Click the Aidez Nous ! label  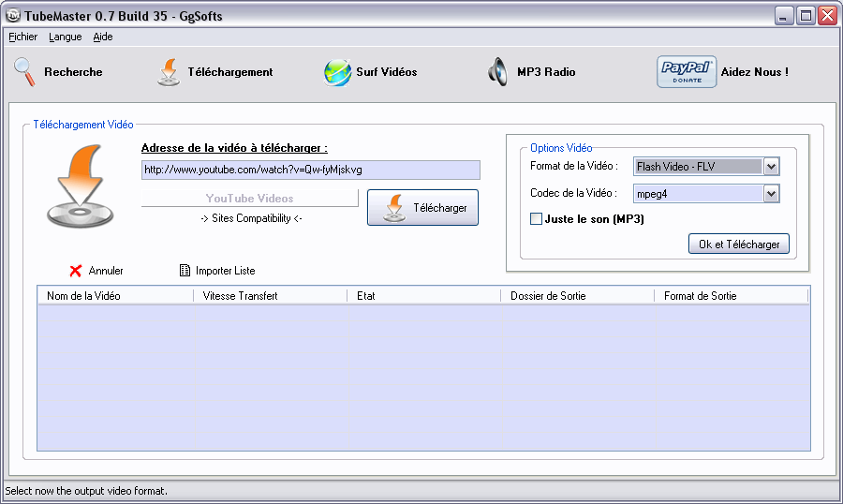coord(755,71)
